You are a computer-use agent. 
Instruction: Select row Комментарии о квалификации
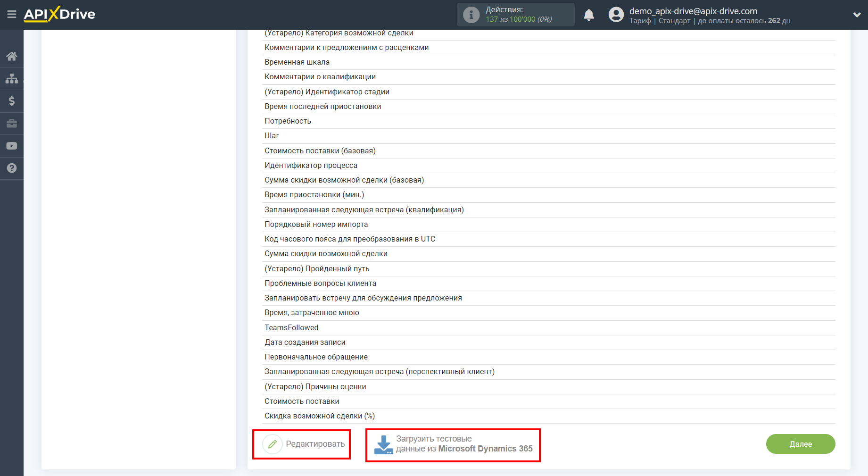pos(549,77)
